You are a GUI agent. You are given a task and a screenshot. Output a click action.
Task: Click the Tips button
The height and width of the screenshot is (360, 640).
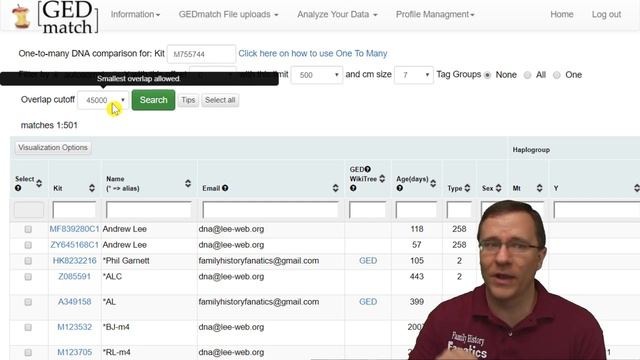point(188,100)
